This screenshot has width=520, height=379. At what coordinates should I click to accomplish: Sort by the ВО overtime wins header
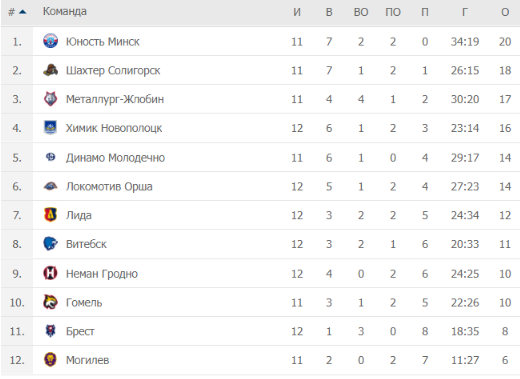tap(361, 12)
